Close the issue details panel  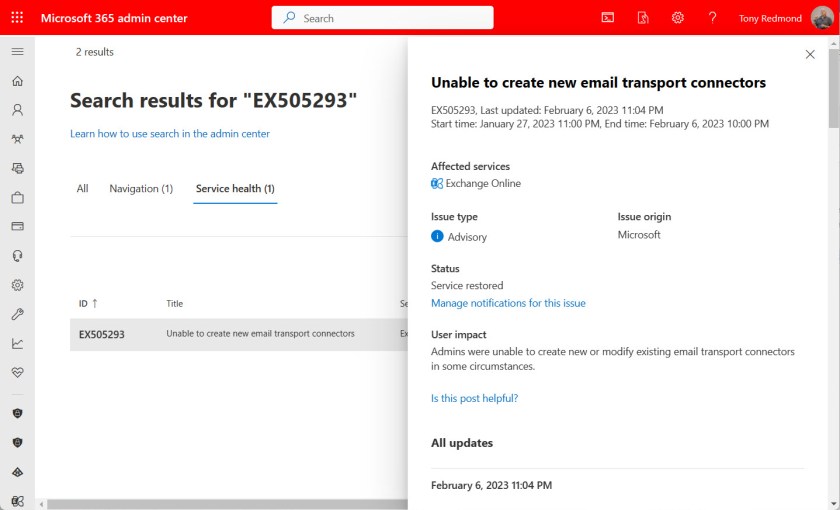810,54
